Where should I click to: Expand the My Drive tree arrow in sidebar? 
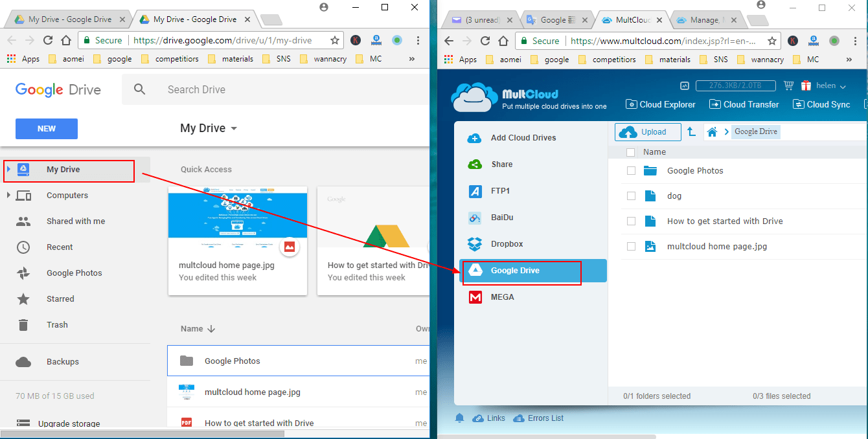(8, 170)
